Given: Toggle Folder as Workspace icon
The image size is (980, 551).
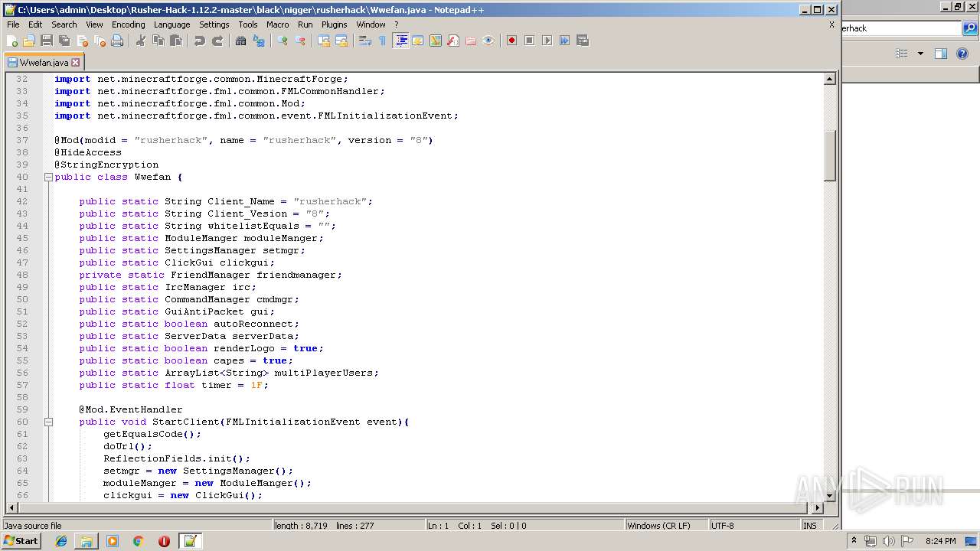Looking at the screenshot, I should pyautogui.click(x=471, y=41).
